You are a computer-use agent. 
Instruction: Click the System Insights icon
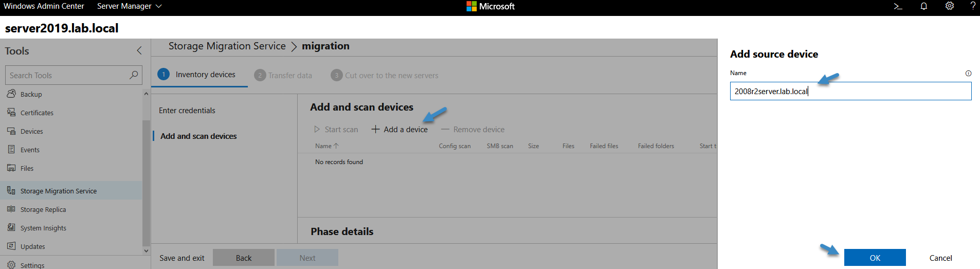tap(11, 227)
